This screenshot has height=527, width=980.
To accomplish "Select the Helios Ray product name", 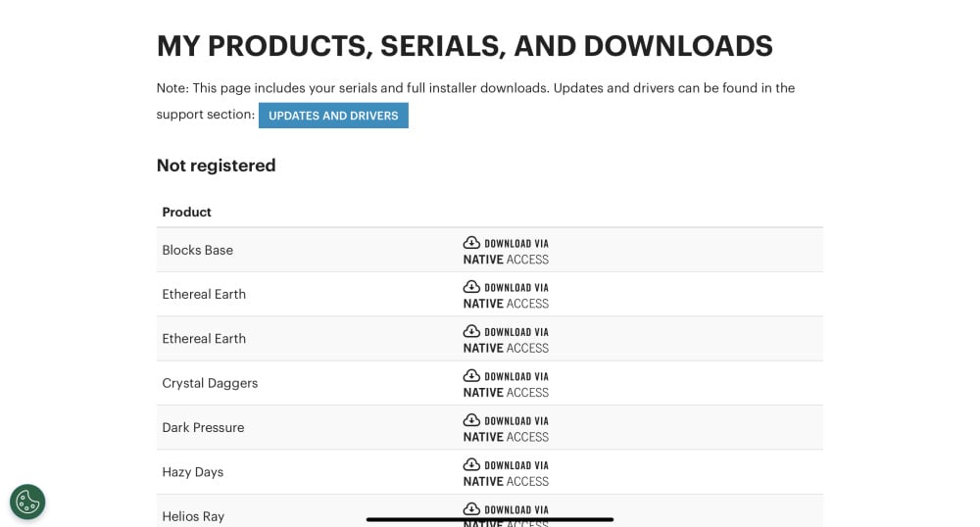I will pos(193,516).
